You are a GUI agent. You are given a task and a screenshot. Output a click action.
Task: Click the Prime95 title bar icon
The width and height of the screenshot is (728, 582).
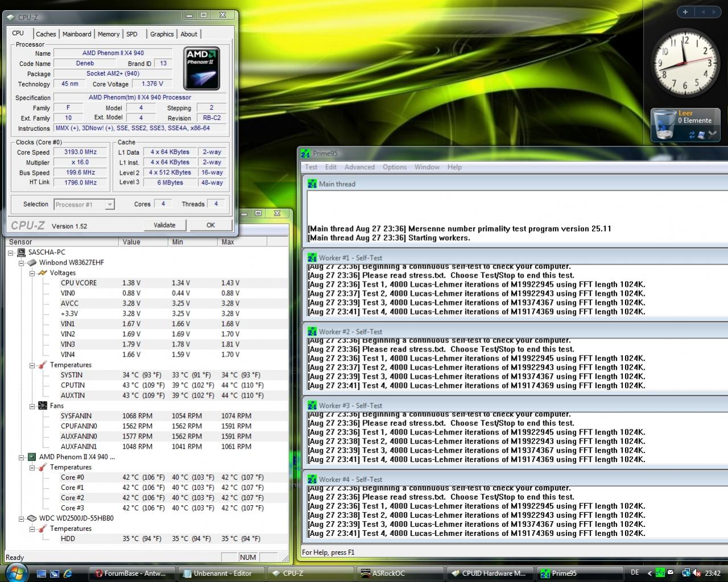[x=305, y=153]
